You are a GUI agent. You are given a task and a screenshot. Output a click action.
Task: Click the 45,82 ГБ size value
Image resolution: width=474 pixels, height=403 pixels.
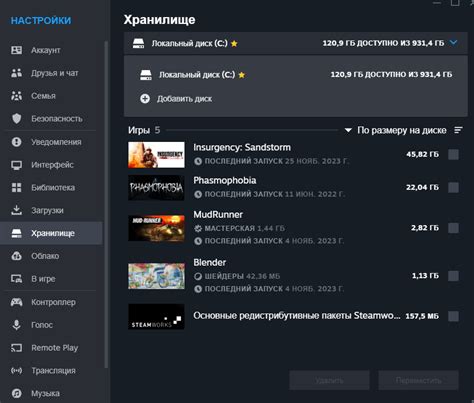[422, 154]
